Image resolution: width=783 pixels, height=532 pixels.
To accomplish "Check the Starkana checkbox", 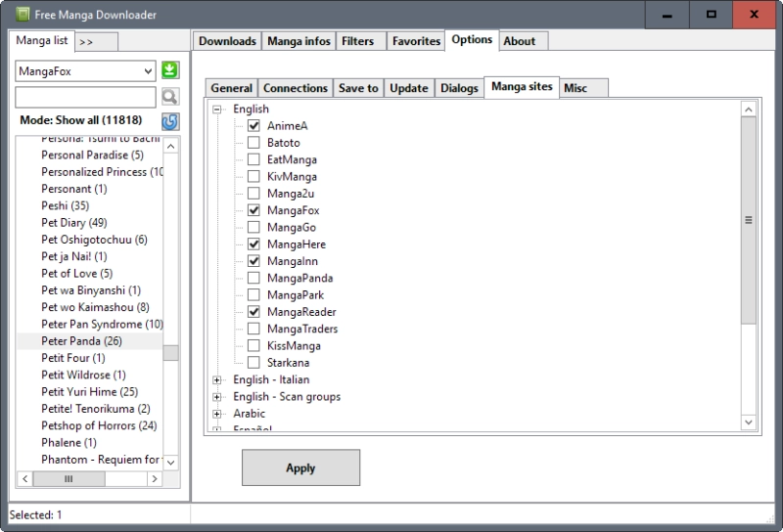I will tap(253, 363).
